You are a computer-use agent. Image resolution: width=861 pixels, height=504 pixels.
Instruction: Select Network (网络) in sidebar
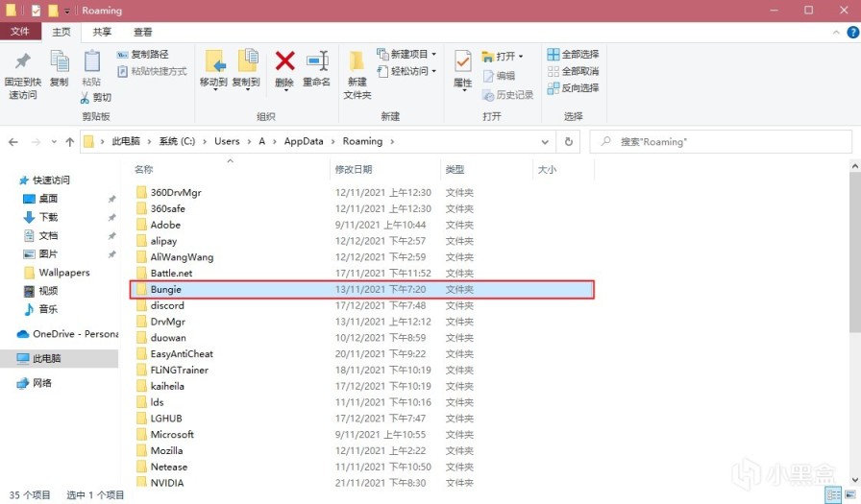pyautogui.click(x=34, y=383)
